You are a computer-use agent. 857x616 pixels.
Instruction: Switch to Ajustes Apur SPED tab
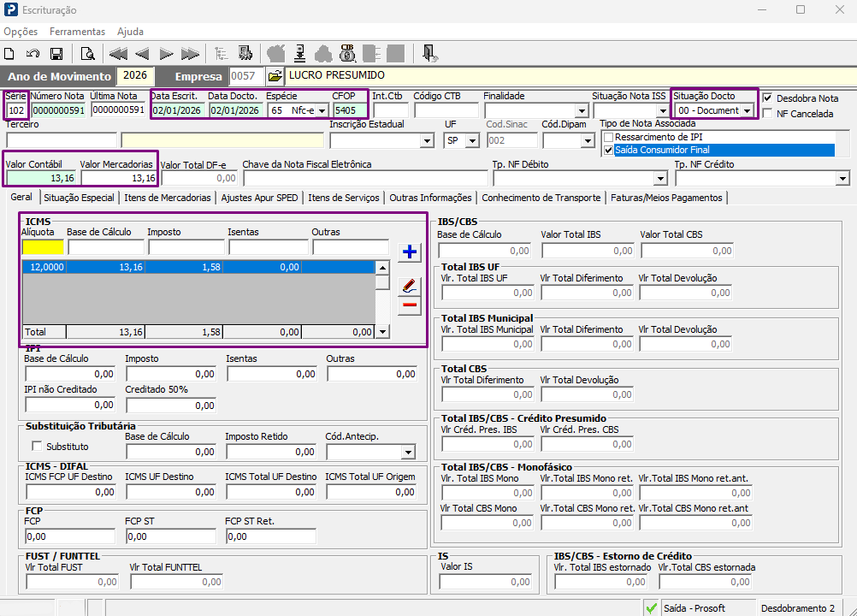pos(260,198)
